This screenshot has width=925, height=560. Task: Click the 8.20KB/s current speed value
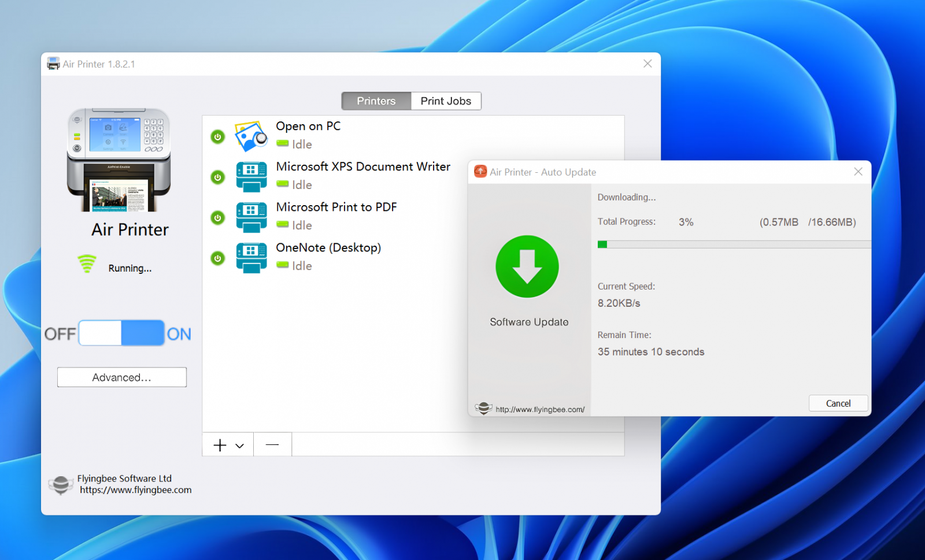[619, 303]
